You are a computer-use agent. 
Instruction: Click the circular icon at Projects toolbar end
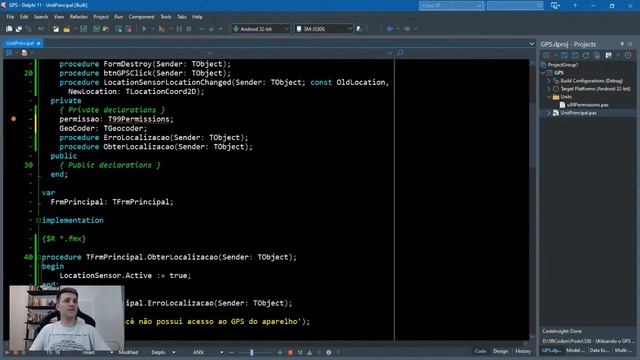click(x=628, y=55)
